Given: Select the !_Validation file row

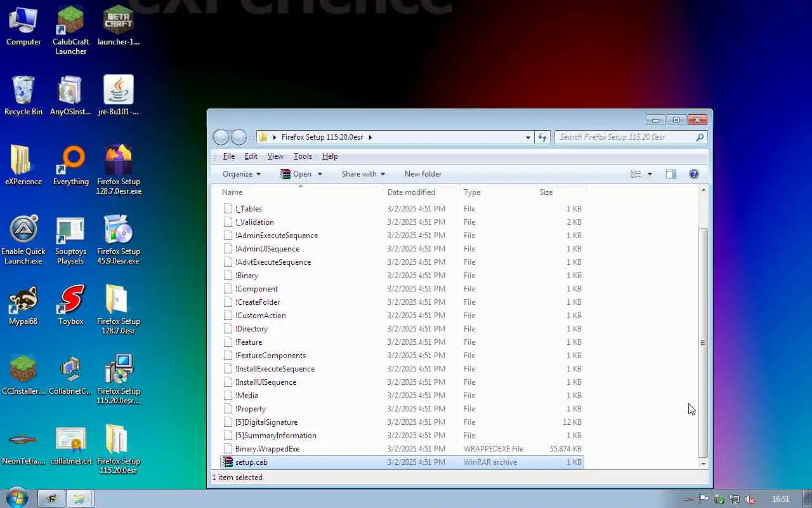Looking at the screenshot, I should 402,222.
